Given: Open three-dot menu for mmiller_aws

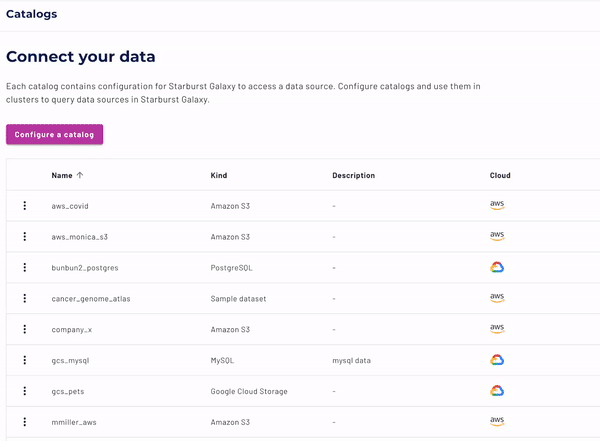Looking at the screenshot, I should [25, 422].
